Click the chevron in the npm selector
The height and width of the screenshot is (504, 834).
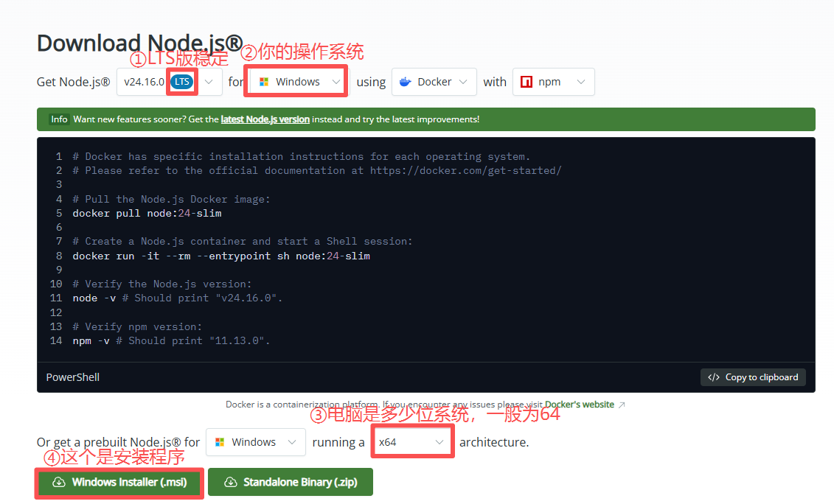[581, 82]
